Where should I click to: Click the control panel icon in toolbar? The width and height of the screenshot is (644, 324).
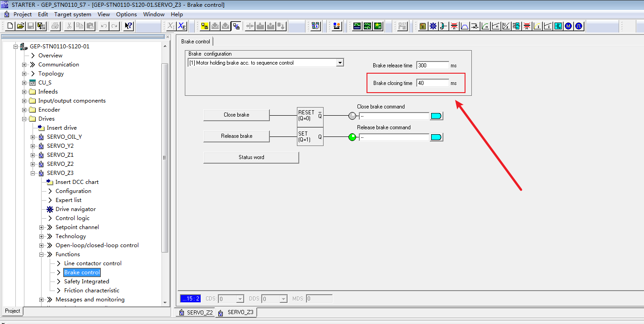pos(337,26)
